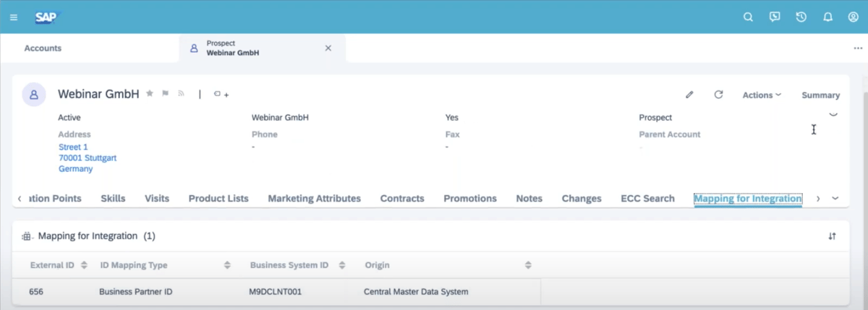Open the three-dot tab overflow menu

pyautogui.click(x=858, y=48)
